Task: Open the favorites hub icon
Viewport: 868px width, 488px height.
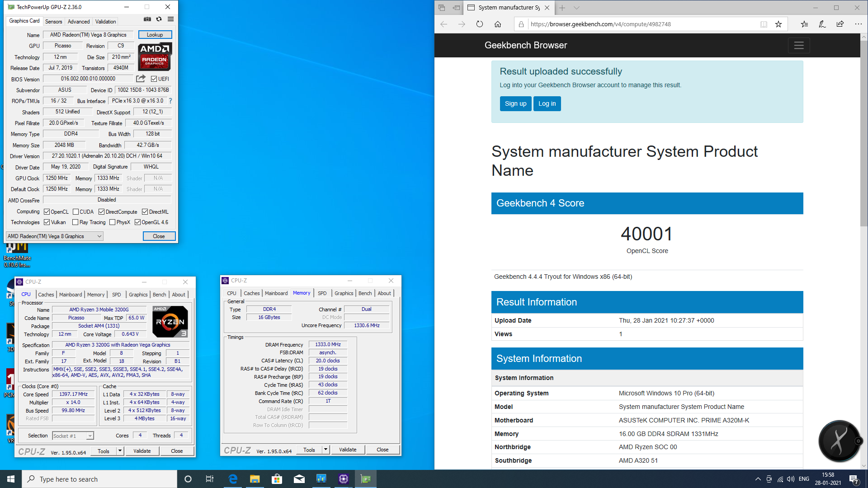Action: tap(804, 24)
